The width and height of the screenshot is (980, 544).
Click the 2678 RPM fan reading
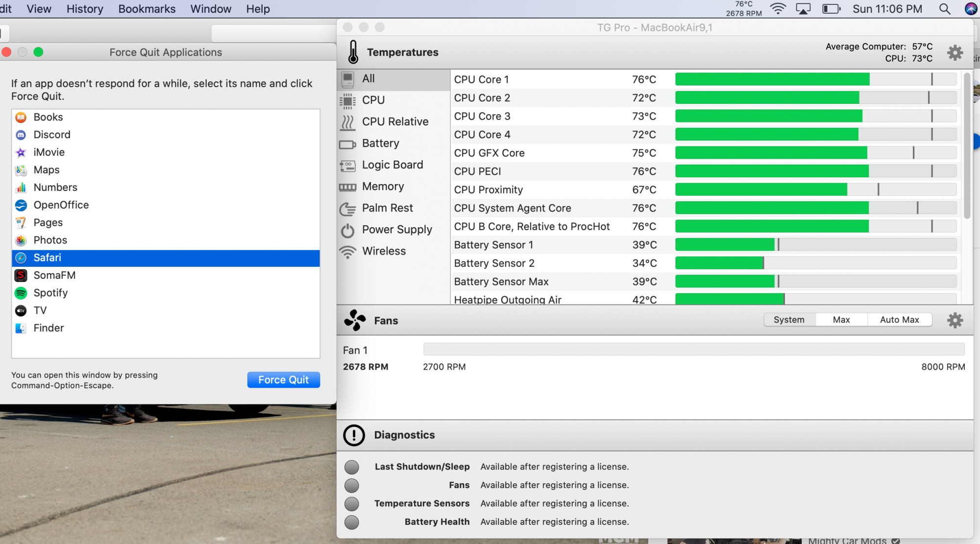(366, 367)
